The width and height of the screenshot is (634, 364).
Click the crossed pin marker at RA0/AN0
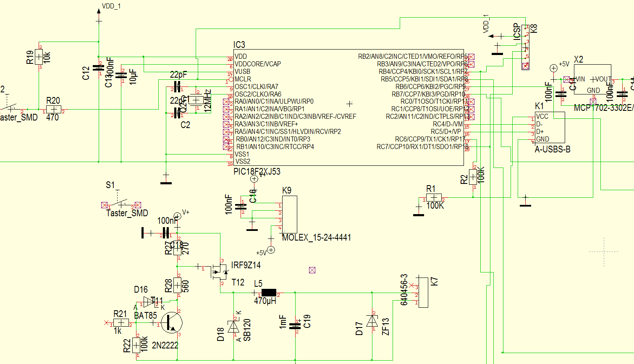tap(226, 102)
